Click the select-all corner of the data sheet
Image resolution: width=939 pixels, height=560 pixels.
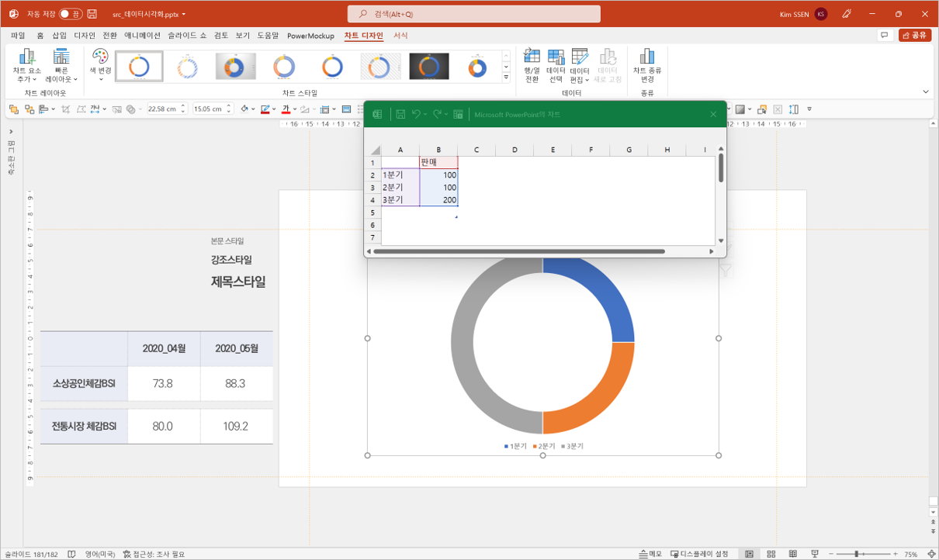click(x=375, y=150)
